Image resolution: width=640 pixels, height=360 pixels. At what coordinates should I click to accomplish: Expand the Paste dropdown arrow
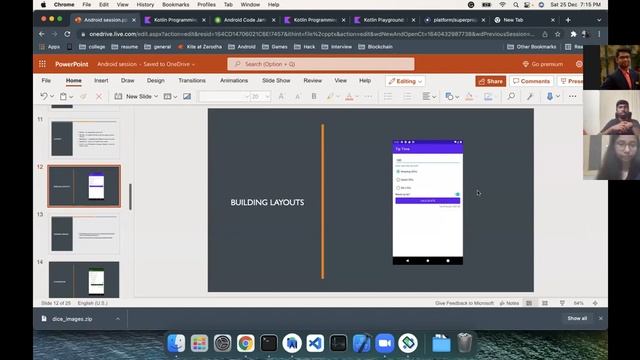pyautogui.click(x=71, y=97)
